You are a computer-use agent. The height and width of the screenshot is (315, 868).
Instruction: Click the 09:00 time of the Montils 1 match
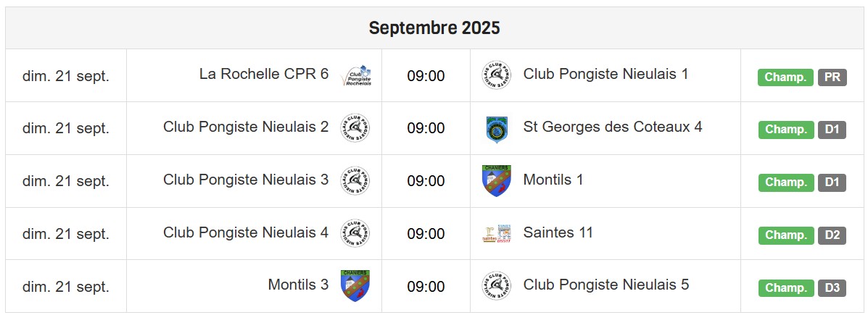point(426,181)
